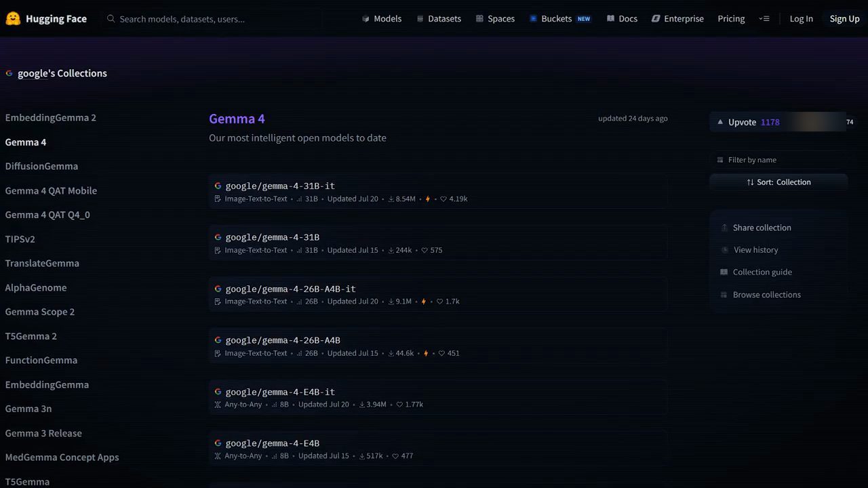Viewport: 868px width, 488px height.
Task: Select MedGemma Concept Apps collection
Action: tap(62, 457)
